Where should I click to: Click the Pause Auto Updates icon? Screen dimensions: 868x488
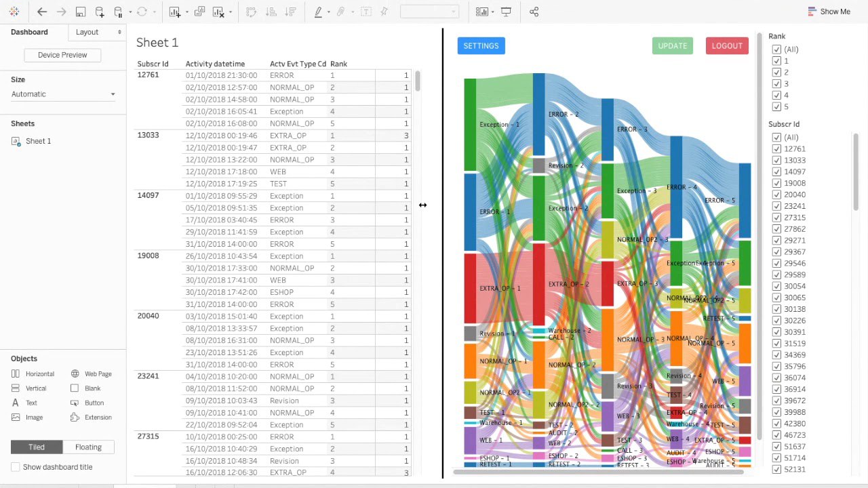point(118,12)
